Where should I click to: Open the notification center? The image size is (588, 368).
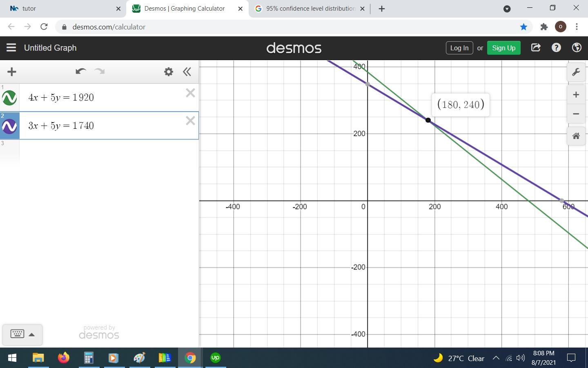click(x=572, y=358)
